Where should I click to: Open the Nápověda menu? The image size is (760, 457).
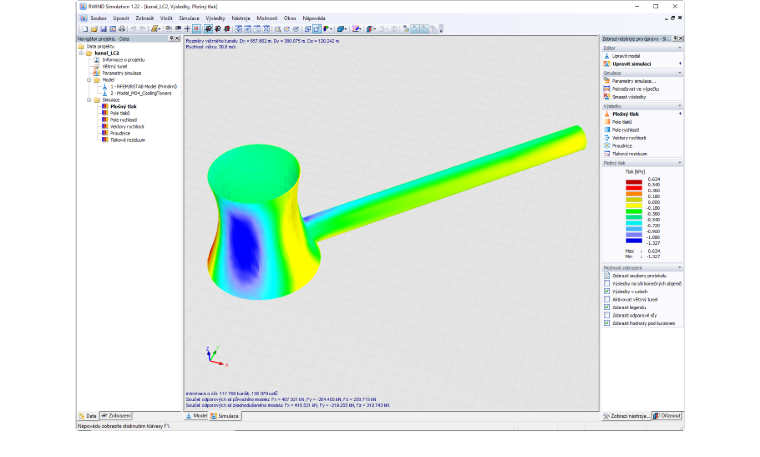pos(314,18)
